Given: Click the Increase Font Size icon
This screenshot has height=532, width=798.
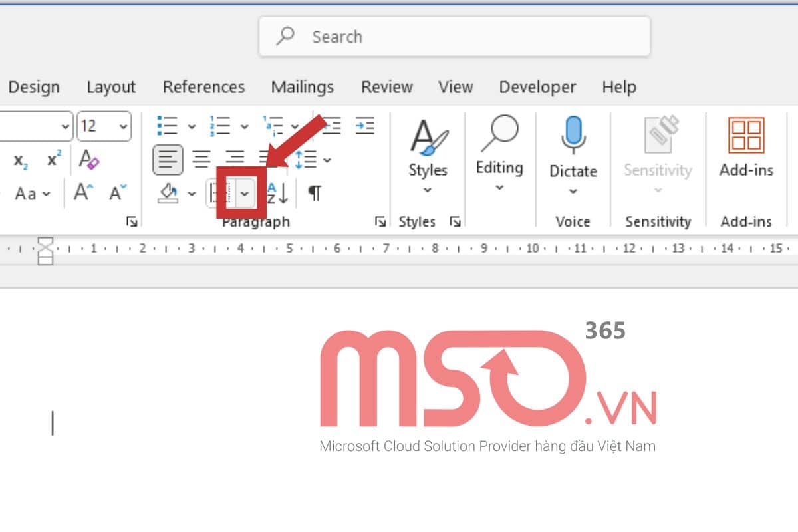Looking at the screenshot, I should (83, 193).
